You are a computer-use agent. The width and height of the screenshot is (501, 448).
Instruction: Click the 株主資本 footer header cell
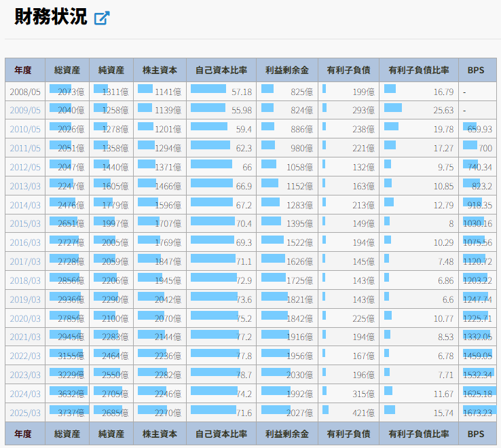point(160,434)
